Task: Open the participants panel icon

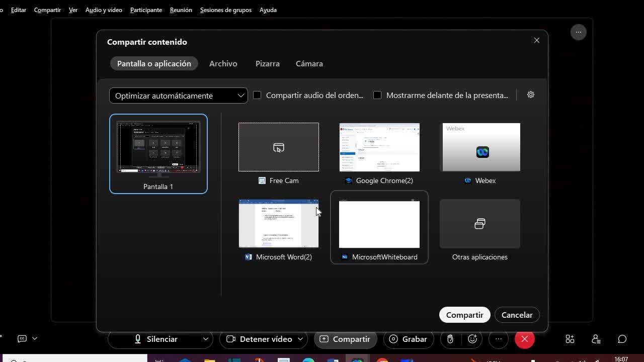Action: [596, 339]
